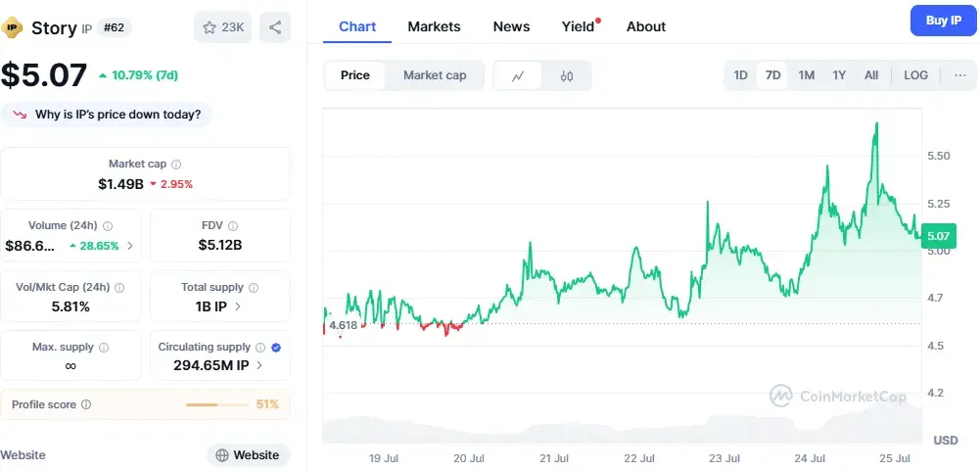Click the 4.618 baseline price label
This screenshot has width=980, height=471.
click(343, 325)
